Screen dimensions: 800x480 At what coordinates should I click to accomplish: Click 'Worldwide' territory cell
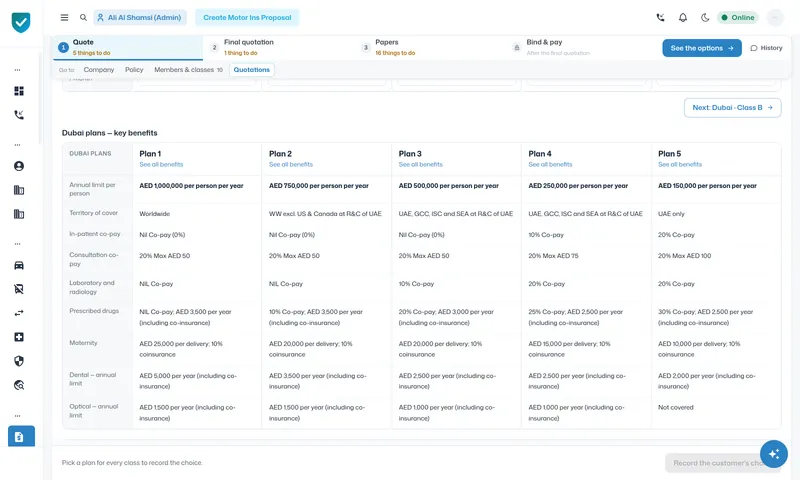155,214
